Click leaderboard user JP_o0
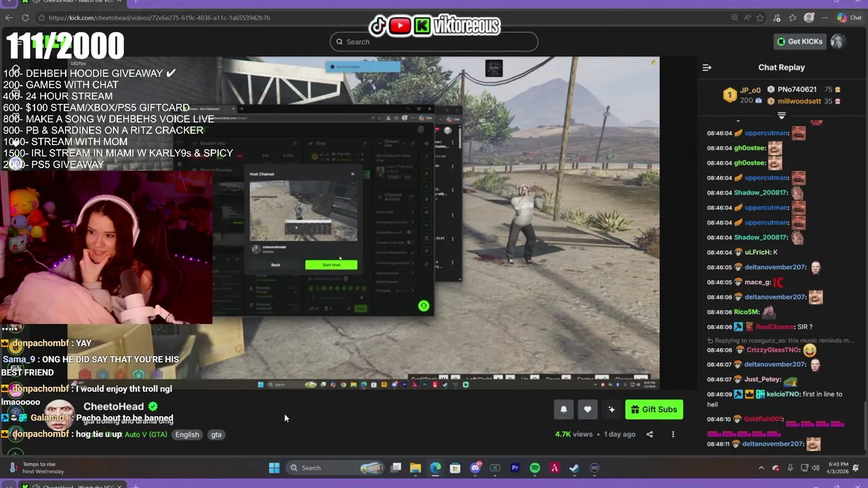 click(x=750, y=89)
